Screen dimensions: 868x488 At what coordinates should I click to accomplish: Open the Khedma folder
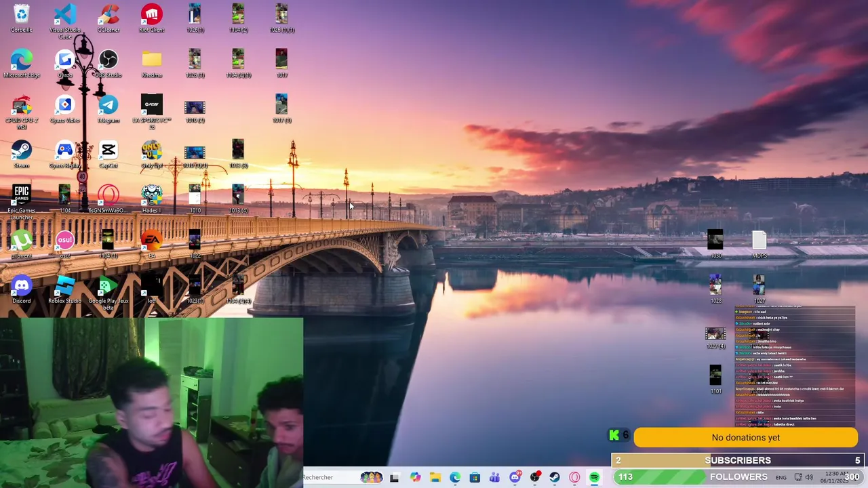(152, 64)
